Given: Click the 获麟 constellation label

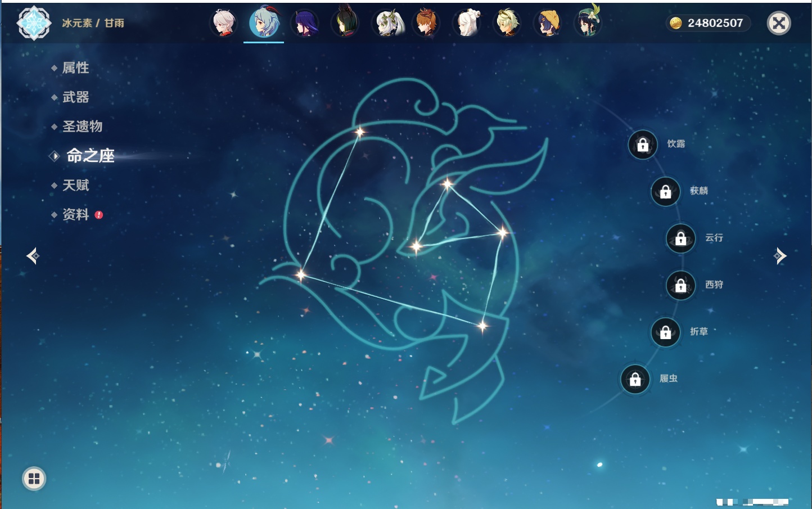Looking at the screenshot, I should [699, 191].
